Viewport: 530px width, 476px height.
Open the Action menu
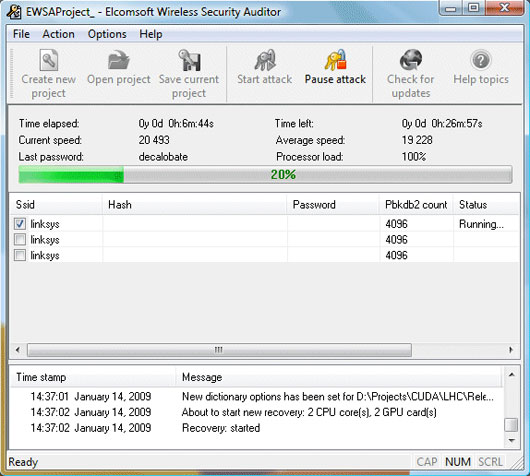(x=58, y=34)
